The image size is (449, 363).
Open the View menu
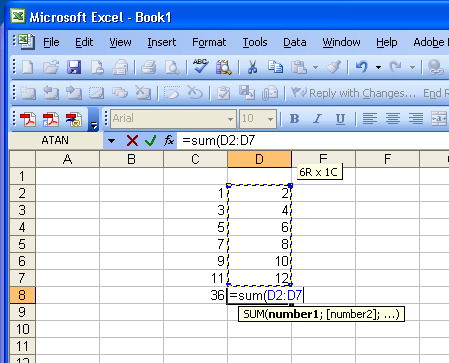(120, 42)
